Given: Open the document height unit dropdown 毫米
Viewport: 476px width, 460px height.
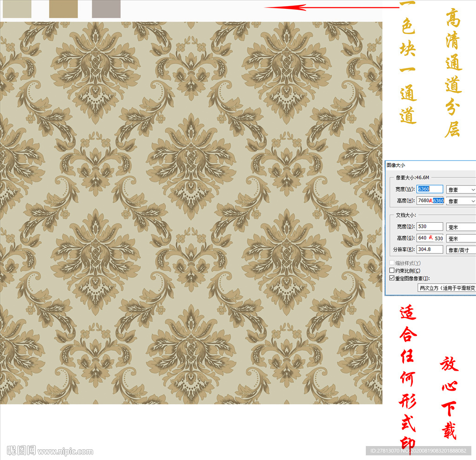Looking at the screenshot, I should (x=461, y=239).
